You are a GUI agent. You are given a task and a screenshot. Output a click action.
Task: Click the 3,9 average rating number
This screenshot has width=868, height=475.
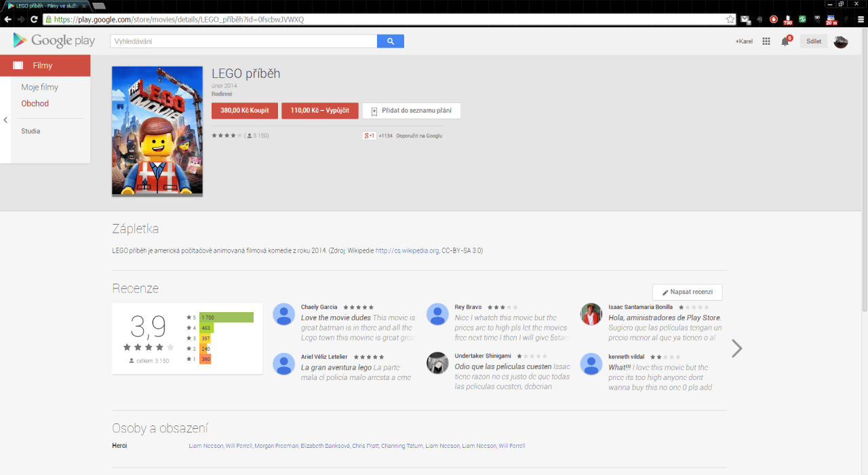click(149, 327)
